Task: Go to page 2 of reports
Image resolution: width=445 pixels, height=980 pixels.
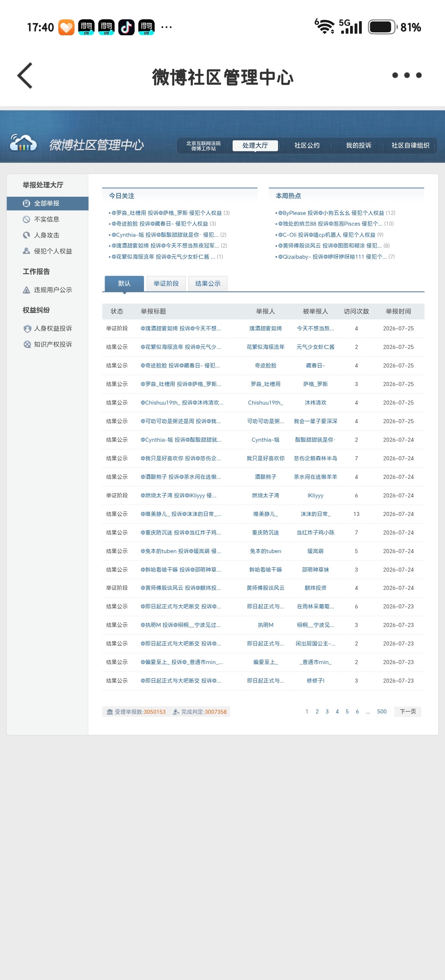Action: click(317, 712)
